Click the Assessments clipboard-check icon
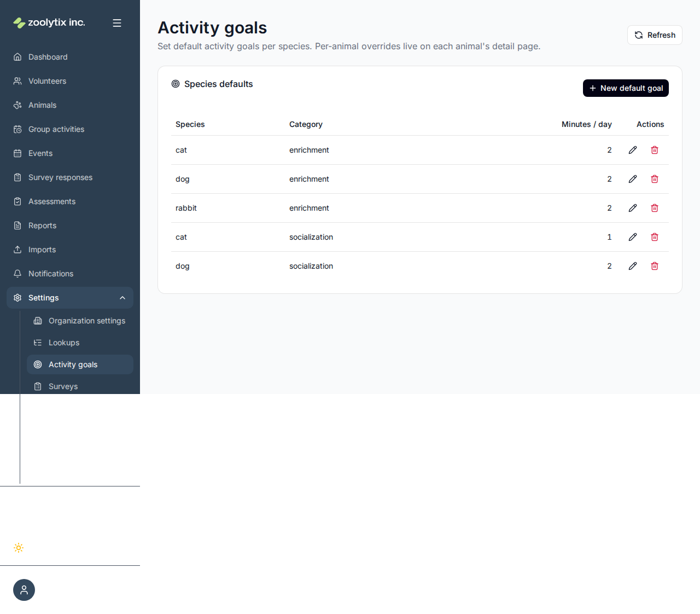Screen dimensions: 700x614 tap(17, 201)
